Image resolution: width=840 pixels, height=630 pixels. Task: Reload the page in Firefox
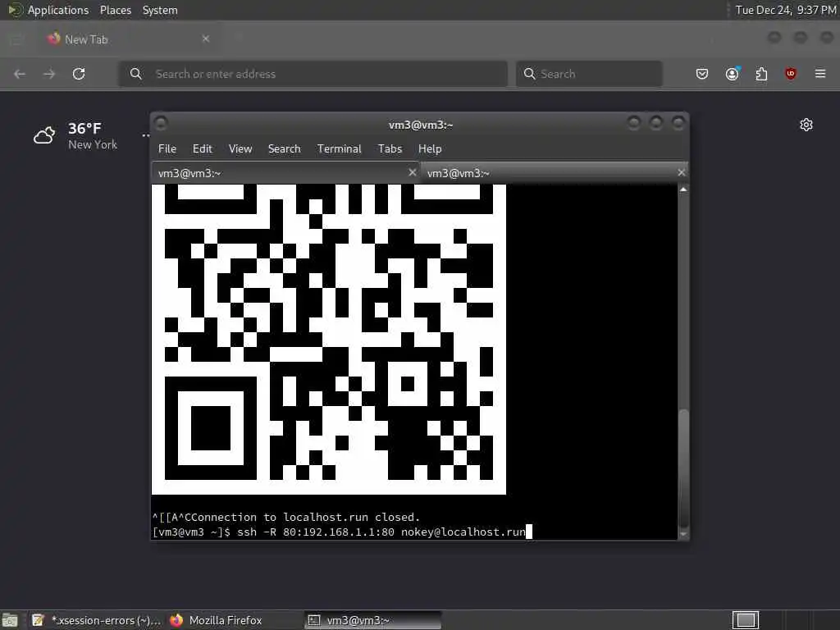coord(79,74)
